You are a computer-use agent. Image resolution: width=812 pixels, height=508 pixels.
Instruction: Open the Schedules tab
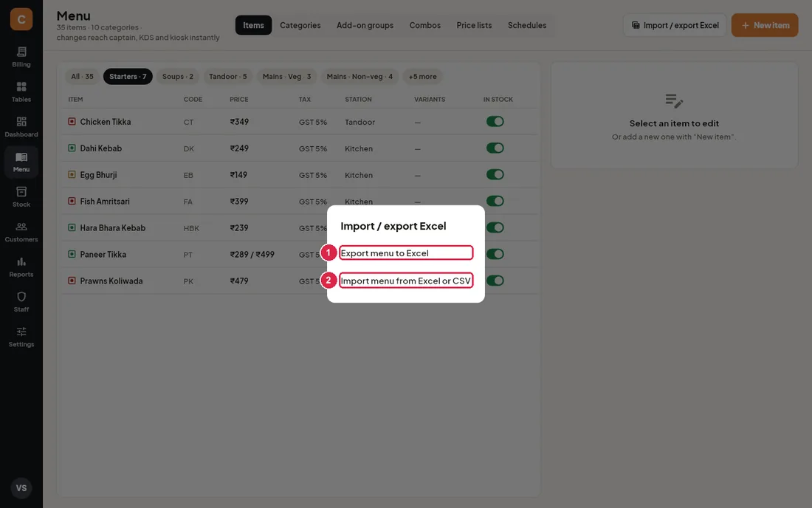coord(527,25)
